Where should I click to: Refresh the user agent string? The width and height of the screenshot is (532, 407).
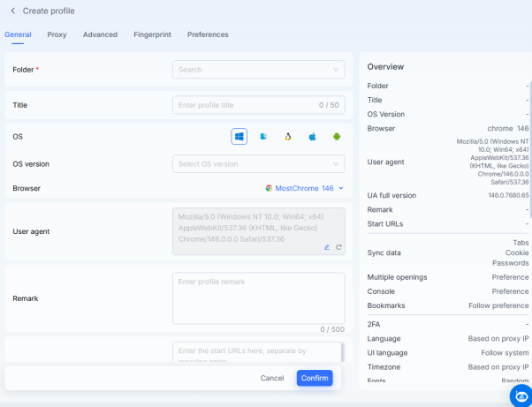coord(338,247)
